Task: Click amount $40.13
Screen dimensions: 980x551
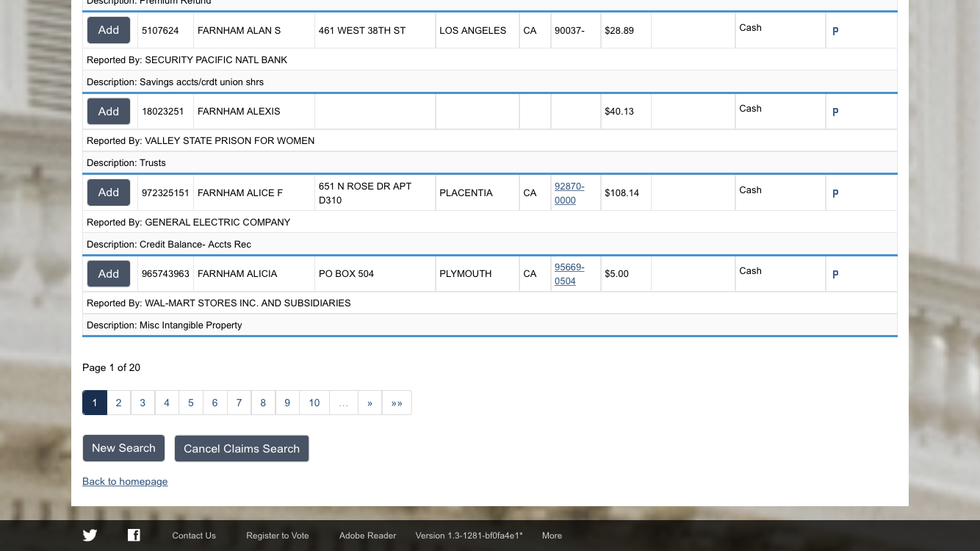Action: 619,111
